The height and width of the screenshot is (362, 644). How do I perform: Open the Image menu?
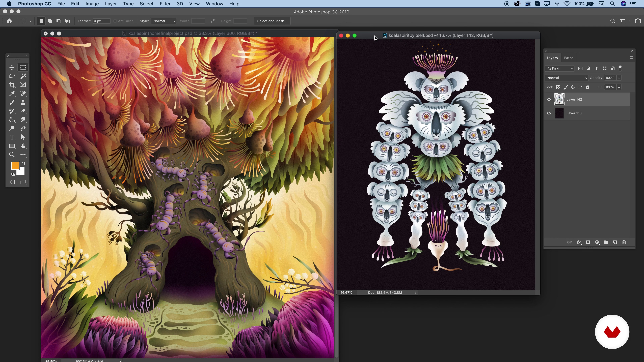click(92, 4)
